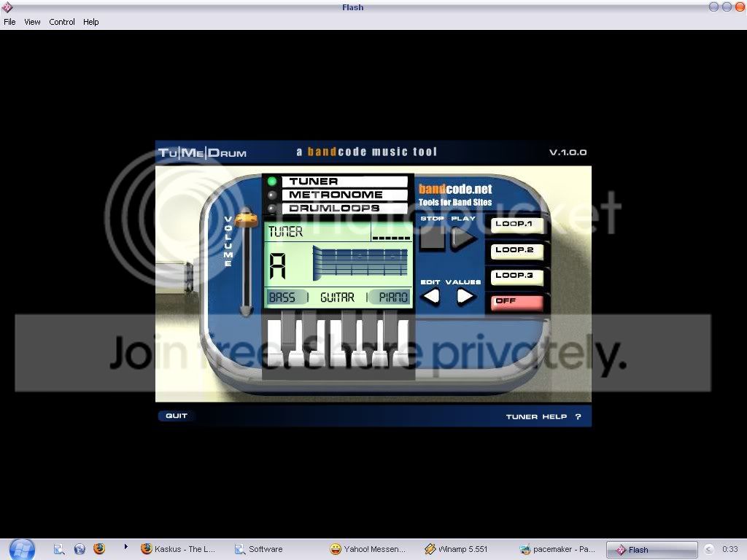The width and height of the screenshot is (747, 560).
Task: Click the square Stop button
Action: click(432, 238)
